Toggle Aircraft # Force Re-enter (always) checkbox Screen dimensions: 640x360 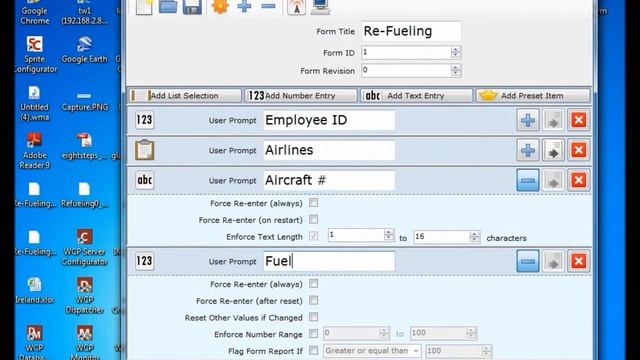click(x=313, y=203)
